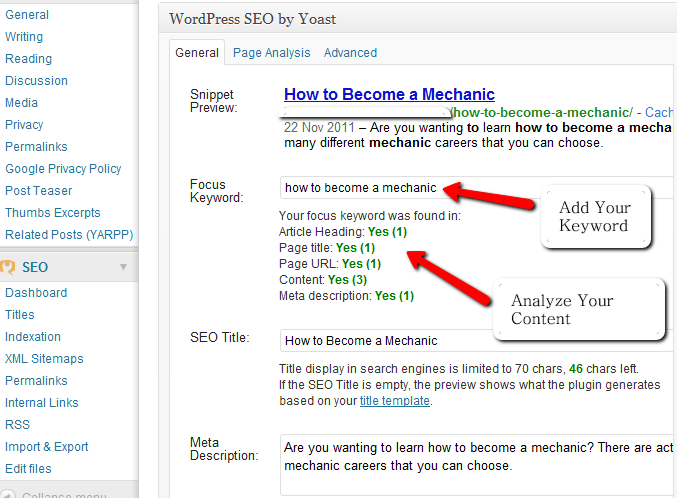This screenshot has height=498, width=677.
Task: Open Google Privacy Policy settings
Action: [63, 169]
